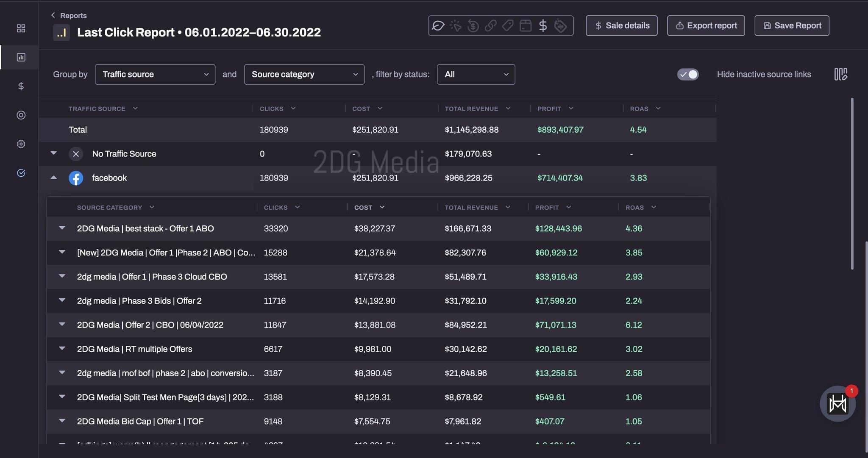Select the refund dollar arrow icon
Image resolution: width=868 pixels, height=458 pixels.
point(473,26)
